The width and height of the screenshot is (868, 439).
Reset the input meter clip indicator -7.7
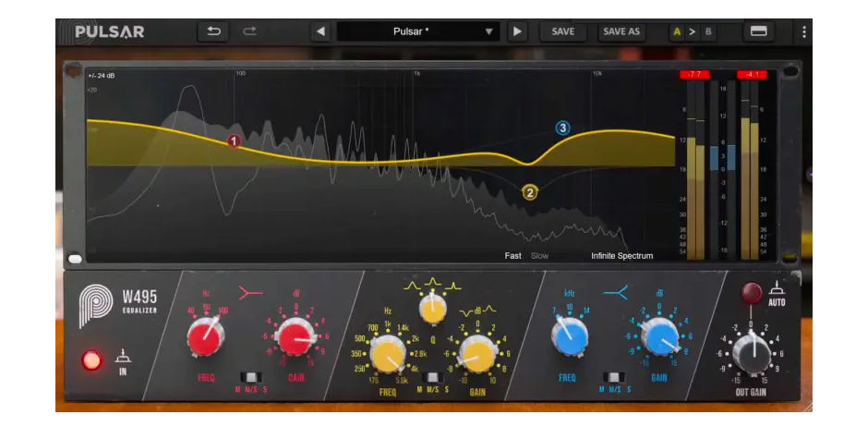click(x=694, y=74)
